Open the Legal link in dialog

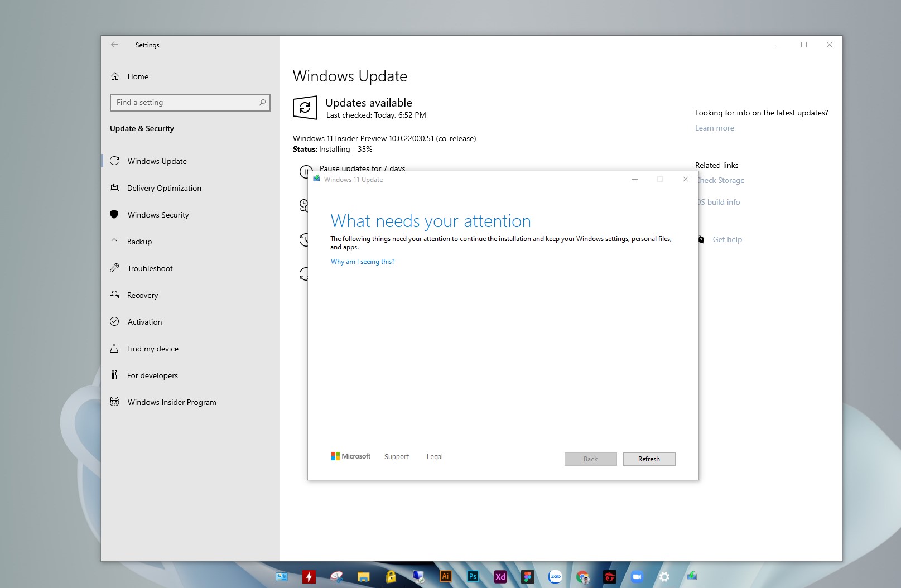coord(435,457)
